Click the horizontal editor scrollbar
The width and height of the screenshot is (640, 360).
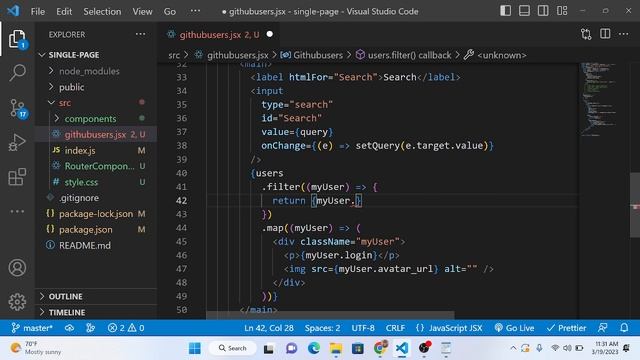(330, 315)
